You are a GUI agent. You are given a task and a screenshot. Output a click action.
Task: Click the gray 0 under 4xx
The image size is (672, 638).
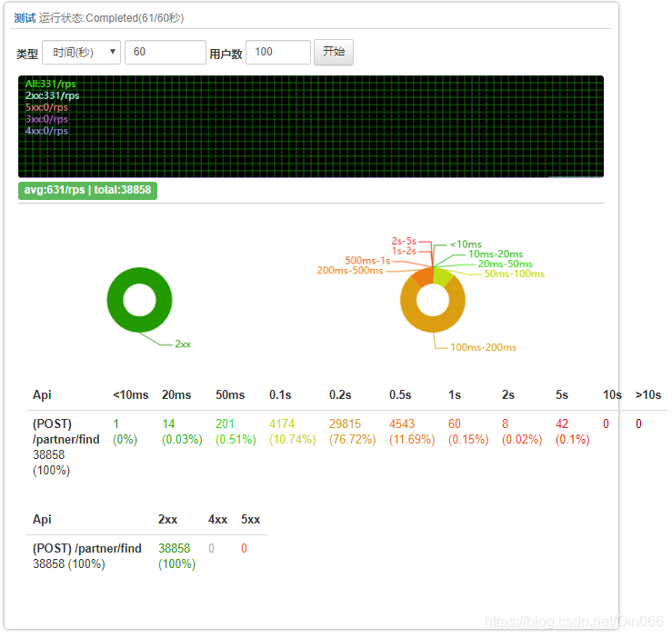point(211,548)
